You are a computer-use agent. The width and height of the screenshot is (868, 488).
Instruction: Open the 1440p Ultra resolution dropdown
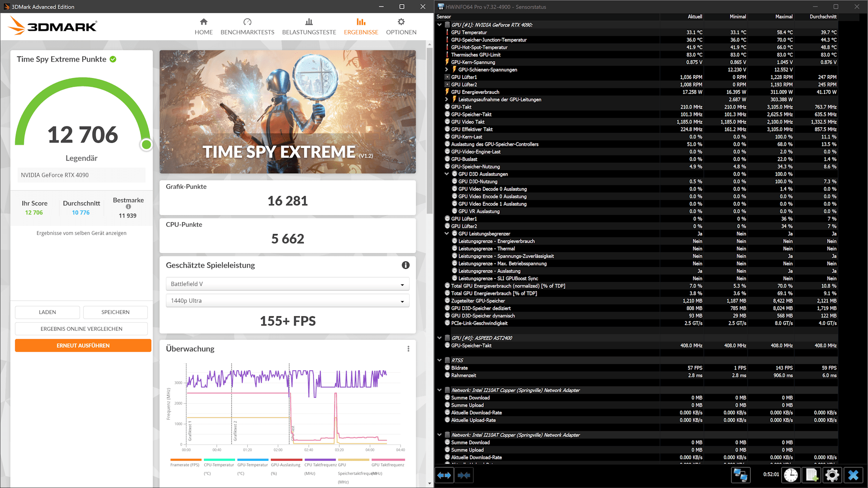tap(288, 301)
